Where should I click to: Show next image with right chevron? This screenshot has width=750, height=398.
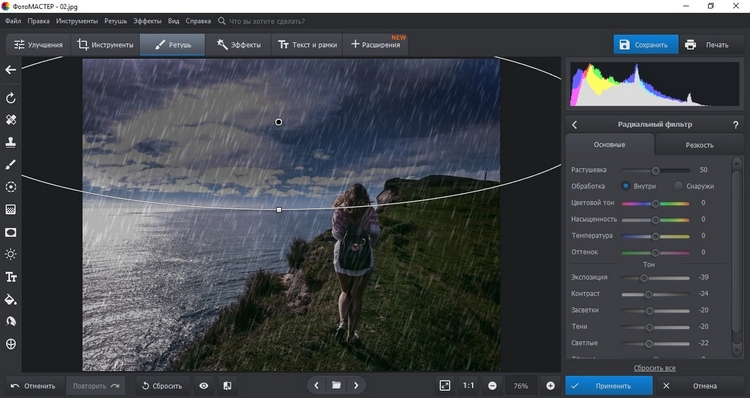point(356,386)
